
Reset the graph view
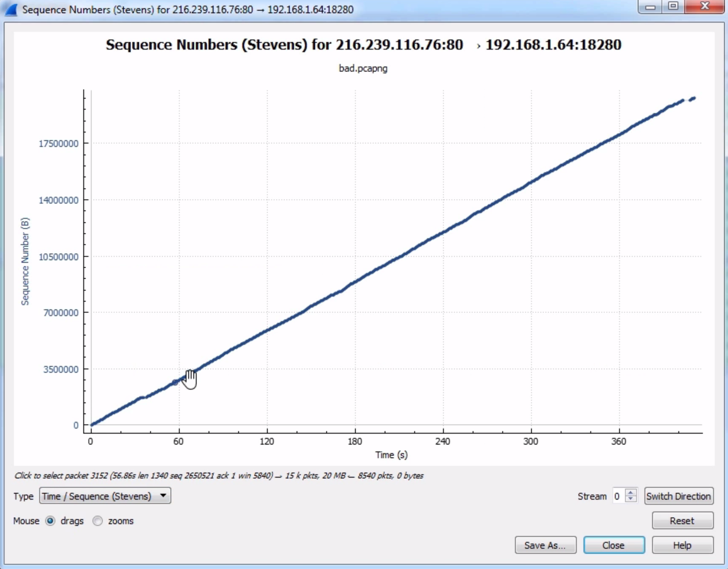coord(682,521)
